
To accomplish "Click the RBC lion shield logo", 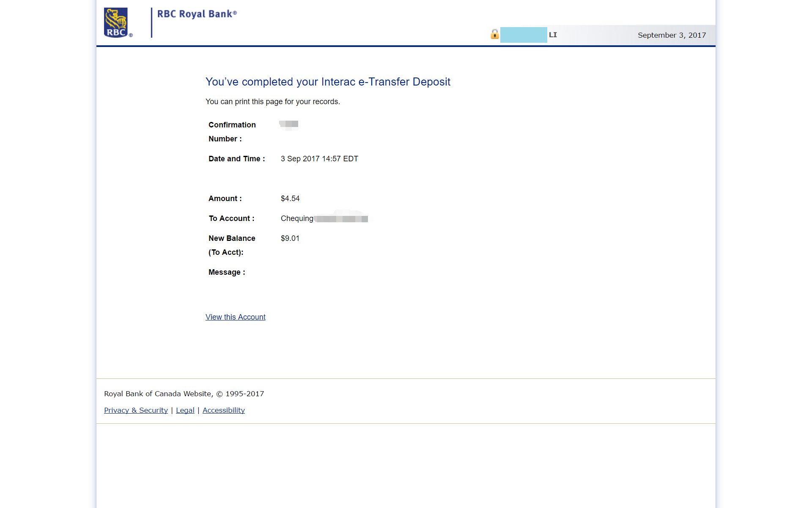I will click(116, 22).
